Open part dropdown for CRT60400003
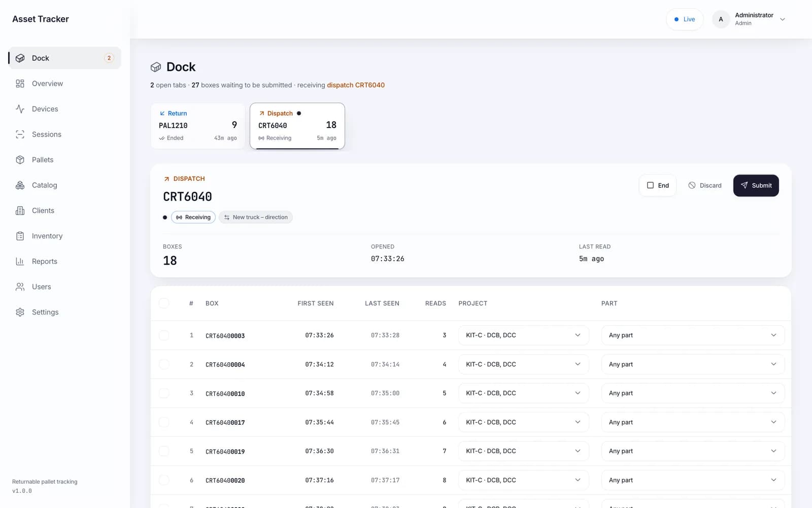812x508 pixels. pos(693,335)
